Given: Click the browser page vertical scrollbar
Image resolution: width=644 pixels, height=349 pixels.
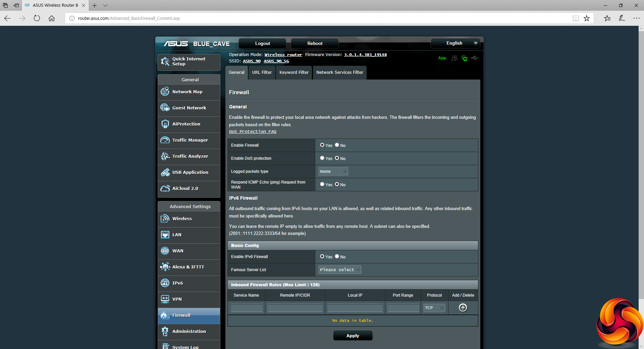Looking at the screenshot, I should coord(641,168).
